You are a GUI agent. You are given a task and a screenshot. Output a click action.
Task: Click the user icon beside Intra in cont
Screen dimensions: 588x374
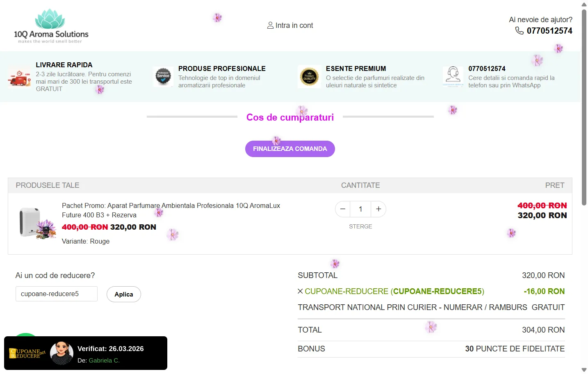point(270,25)
